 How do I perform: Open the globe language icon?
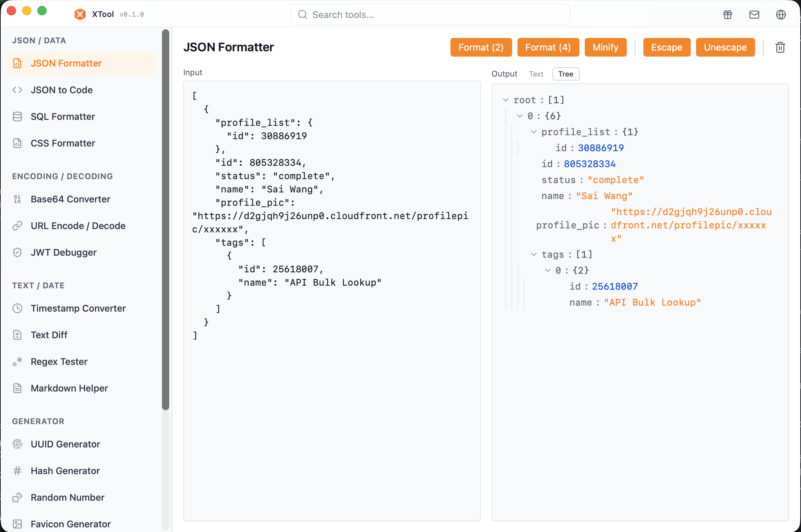[781, 15]
